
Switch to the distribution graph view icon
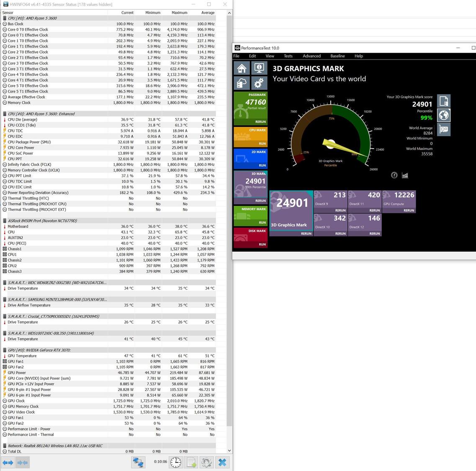(x=405, y=175)
